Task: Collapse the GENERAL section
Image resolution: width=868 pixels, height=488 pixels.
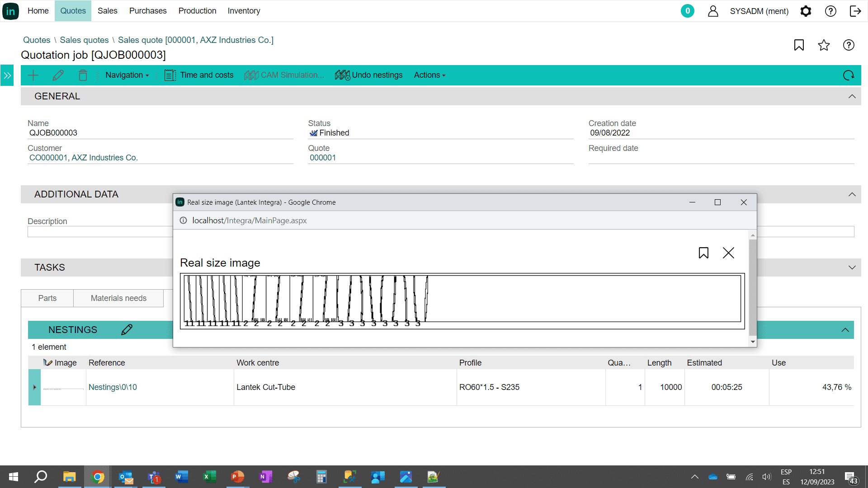Action: 852,96
